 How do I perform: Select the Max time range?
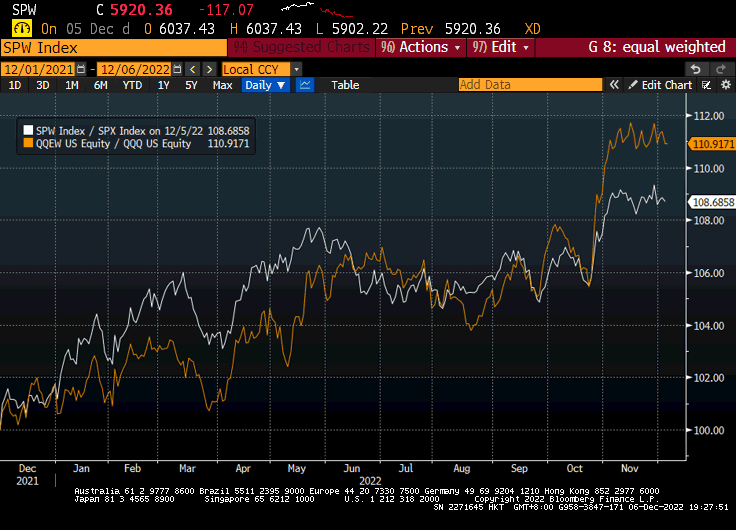point(222,85)
